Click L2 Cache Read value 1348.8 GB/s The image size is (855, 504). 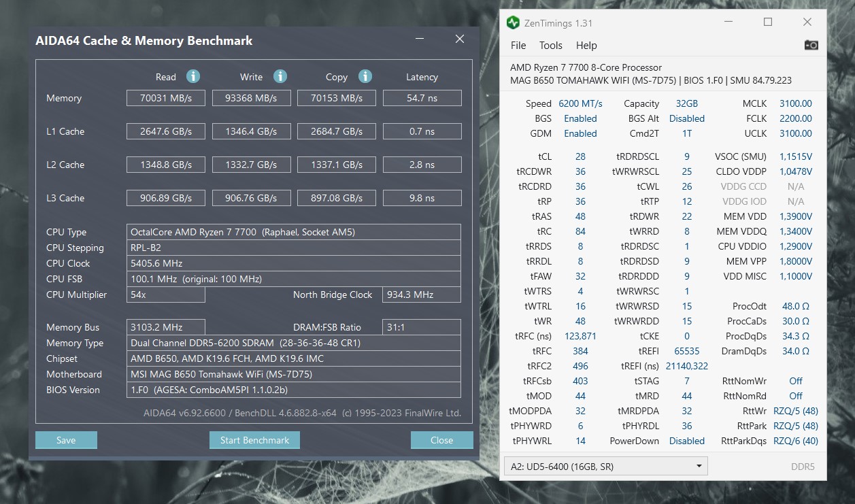click(165, 165)
